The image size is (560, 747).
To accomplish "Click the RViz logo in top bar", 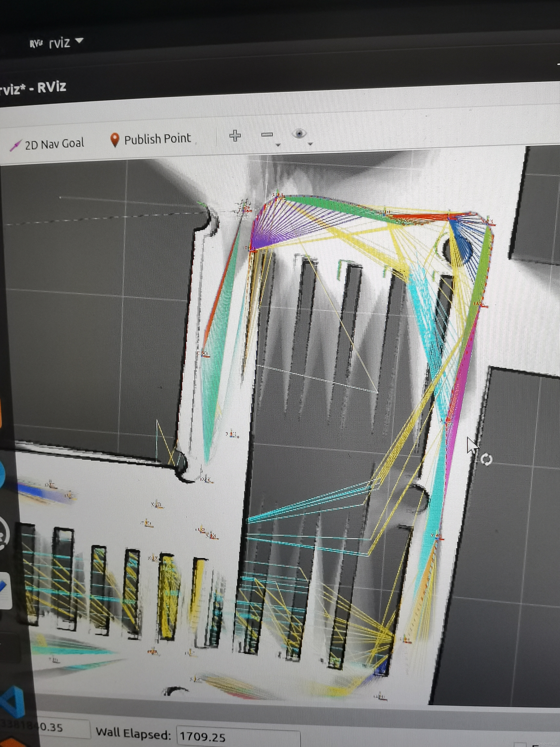I will [36, 44].
